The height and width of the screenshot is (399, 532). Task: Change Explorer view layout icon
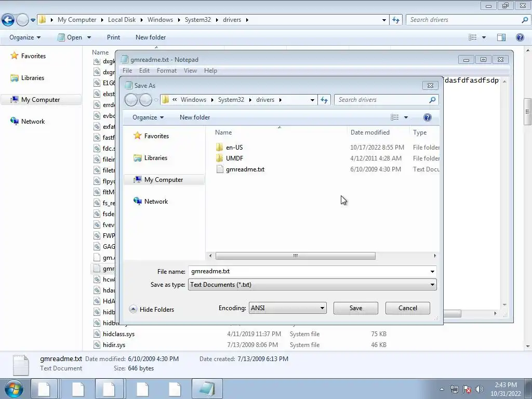(x=472, y=37)
